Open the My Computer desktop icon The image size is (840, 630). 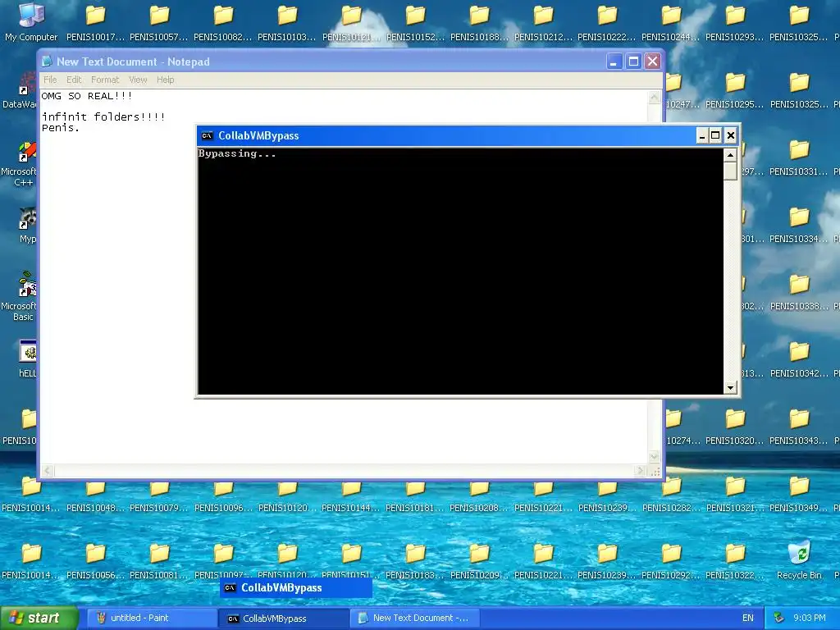coord(31,22)
